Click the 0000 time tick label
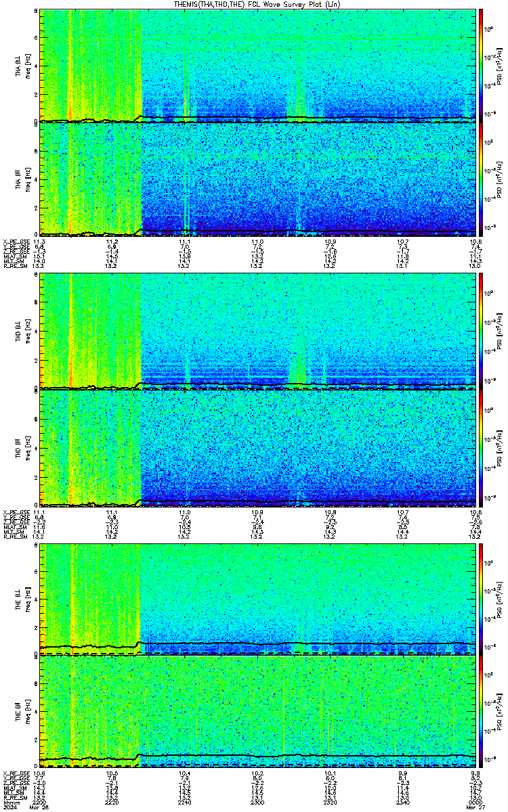The width and height of the screenshot is (508, 812). click(475, 803)
